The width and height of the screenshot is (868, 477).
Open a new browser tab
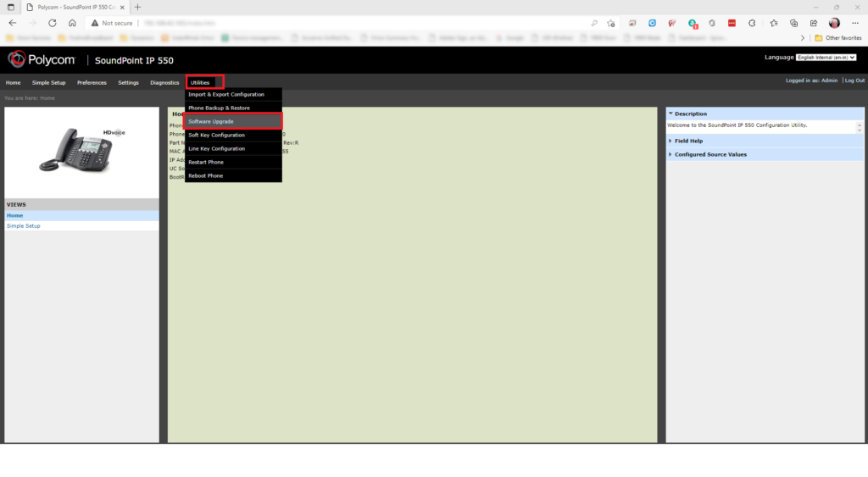click(138, 7)
